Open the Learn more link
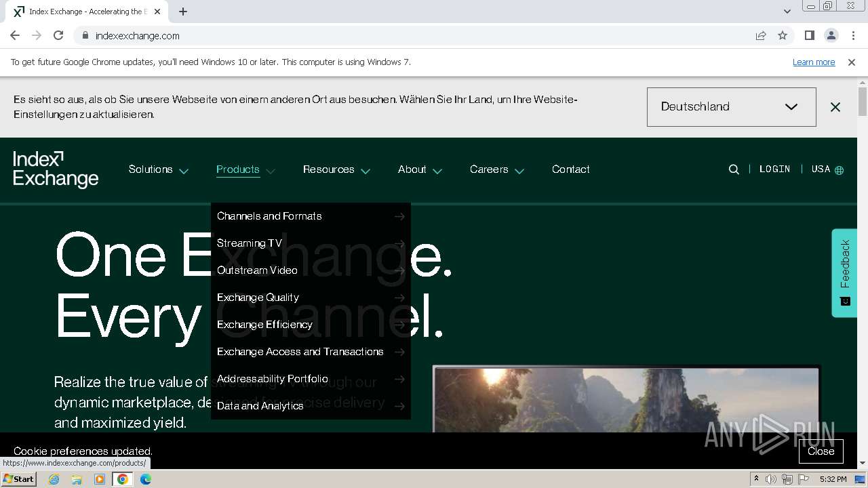Screen dimensions: 868x488 (x=814, y=62)
